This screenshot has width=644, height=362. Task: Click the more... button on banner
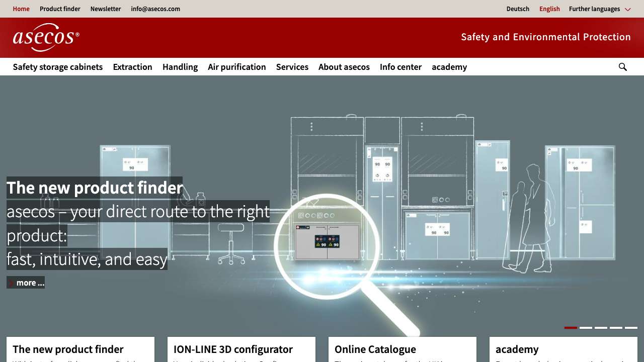click(26, 283)
